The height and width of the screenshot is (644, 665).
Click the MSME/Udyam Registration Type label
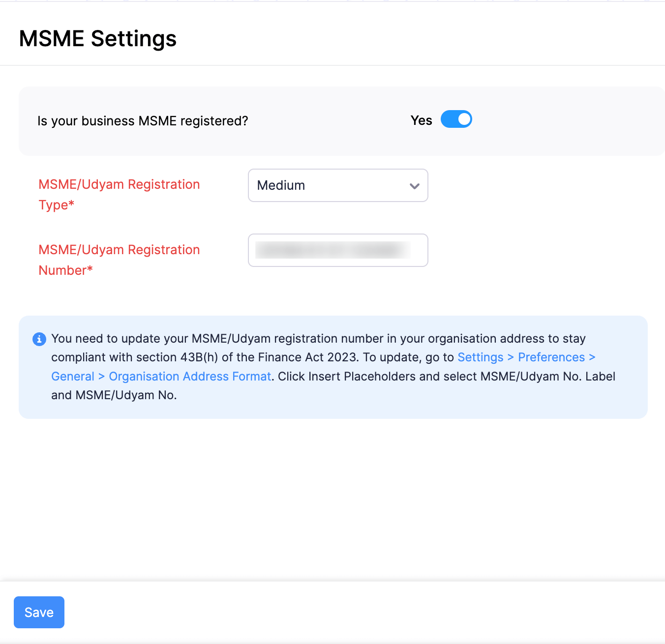pyautogui.click(x=119, y=194)
